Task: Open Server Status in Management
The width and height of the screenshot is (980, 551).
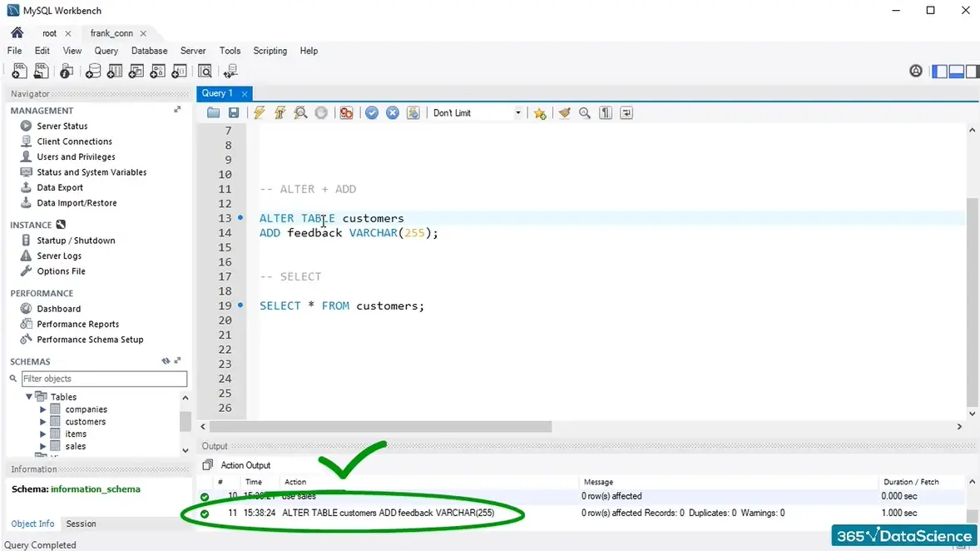Action: click(x=62, y=127)
